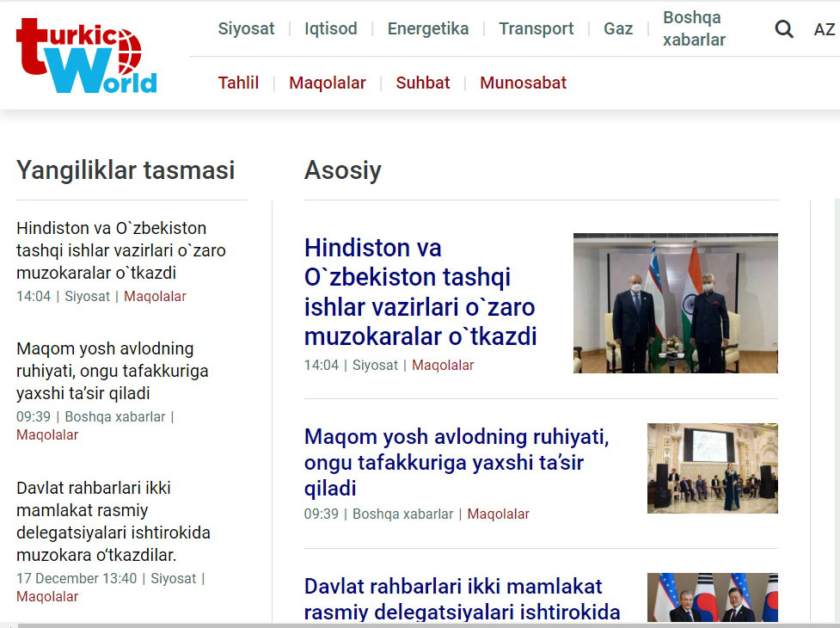This screenshot has height=628, width=840.
Task: Open main Maqom yosh avlodning headline
Action: 457,463
